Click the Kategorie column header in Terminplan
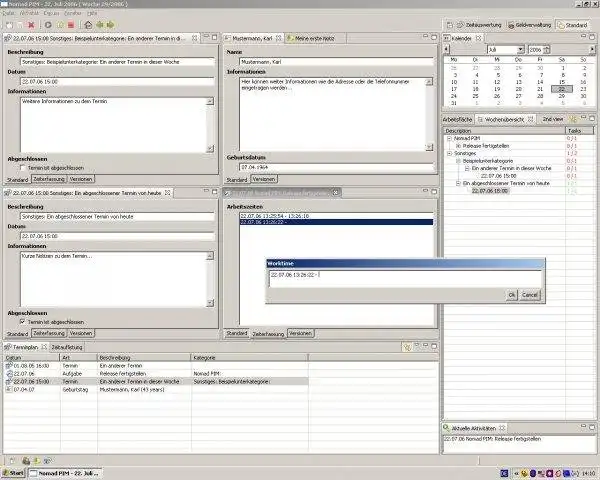The image size is (600, 480). click(x=249, y=358)
